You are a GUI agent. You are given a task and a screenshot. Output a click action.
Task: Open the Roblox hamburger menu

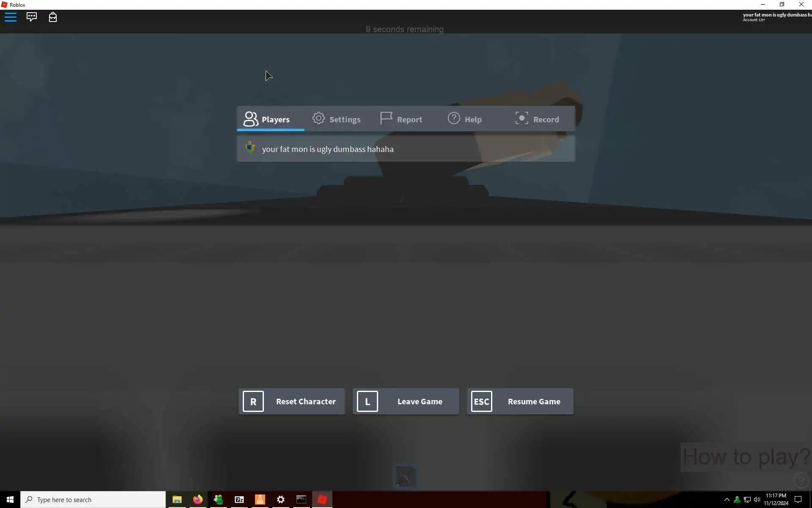pyautogui.click(x=11, y=17)
